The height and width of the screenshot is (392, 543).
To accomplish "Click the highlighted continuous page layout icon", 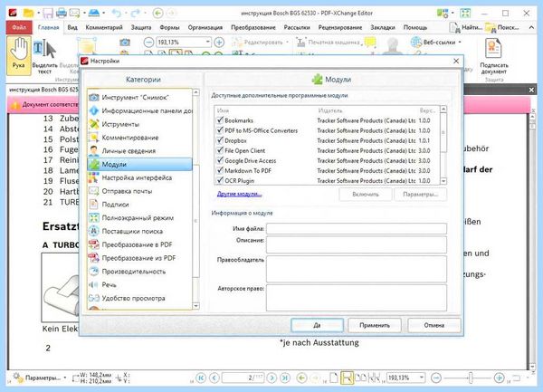I will pos(347,378).
